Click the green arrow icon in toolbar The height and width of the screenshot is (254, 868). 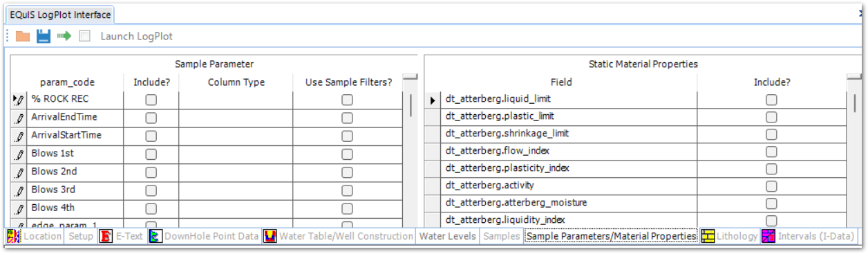64,36
